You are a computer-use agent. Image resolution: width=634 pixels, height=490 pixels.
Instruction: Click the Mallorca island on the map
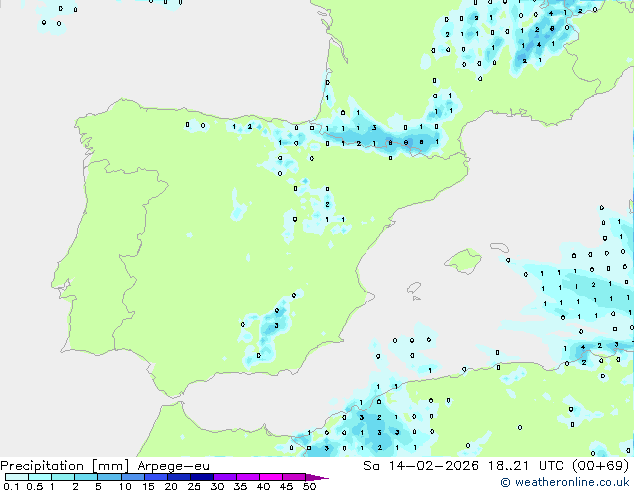[x=463, y=261]
